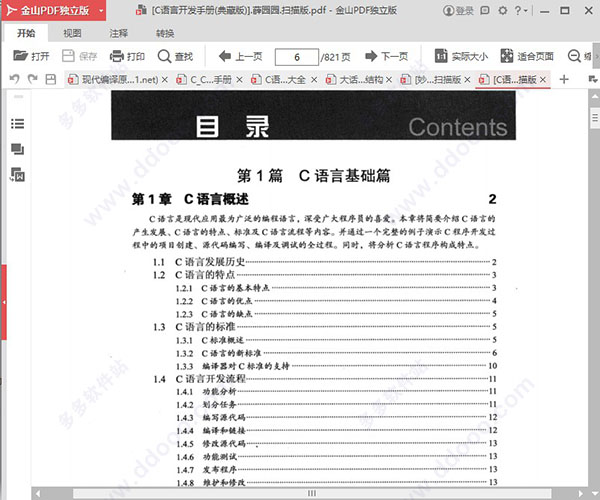Click contents entry 1.4 C语言开发流程
The width and height of the screenshot is (600, 500).
point(324,379)
